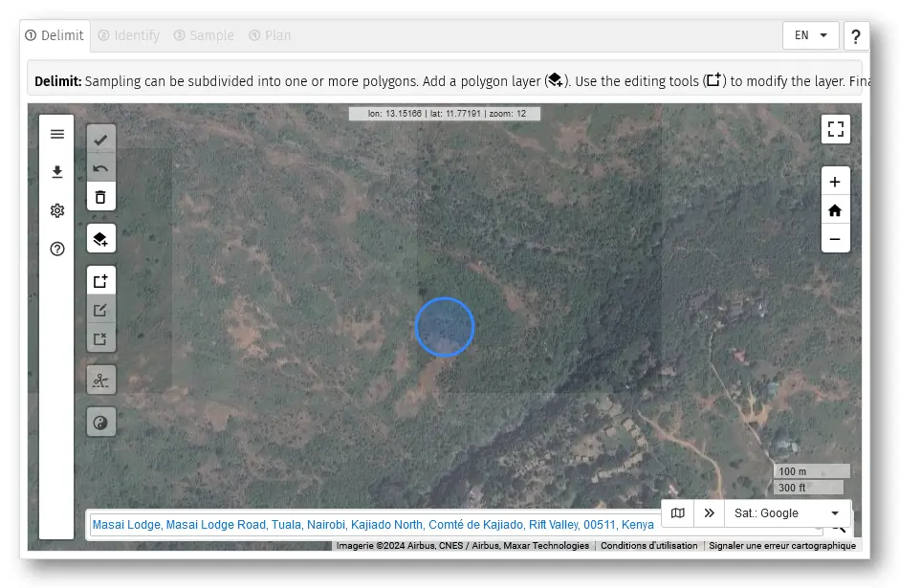Click the zoom out minus button

(x=835, y=239)
